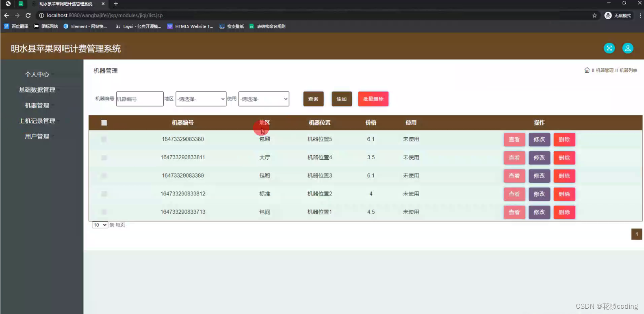View details of machine 16473329083380
Image resolution: width=644 pixels, height=314 pixels.
pos(514,139)
